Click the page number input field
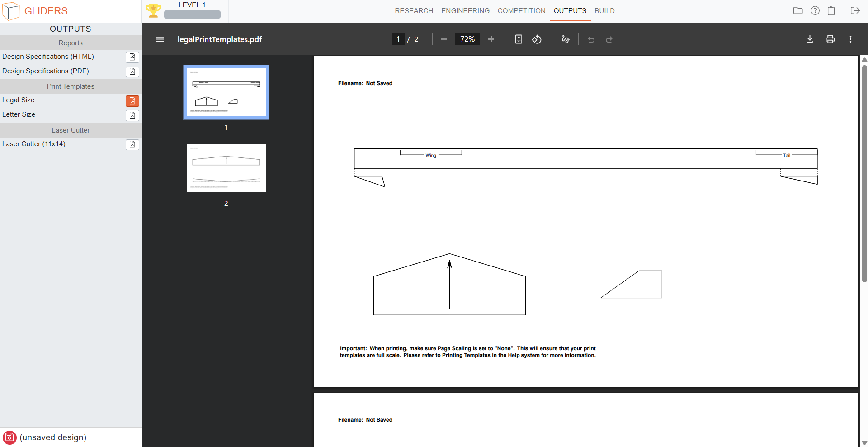The width and height of the screenshot is (868, 447). pos(398,39)
